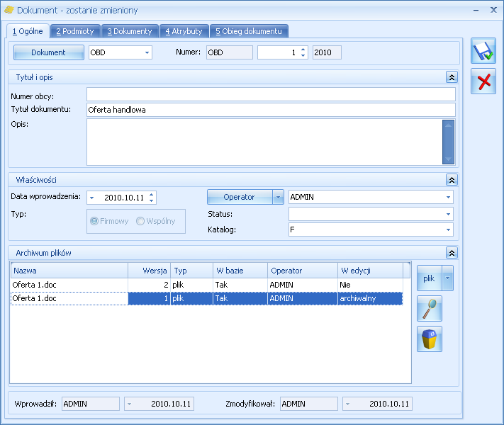This screenshot has width=504, height=425.
Task: Sort by the W bazie column header
Action: [x=240, y=271]
